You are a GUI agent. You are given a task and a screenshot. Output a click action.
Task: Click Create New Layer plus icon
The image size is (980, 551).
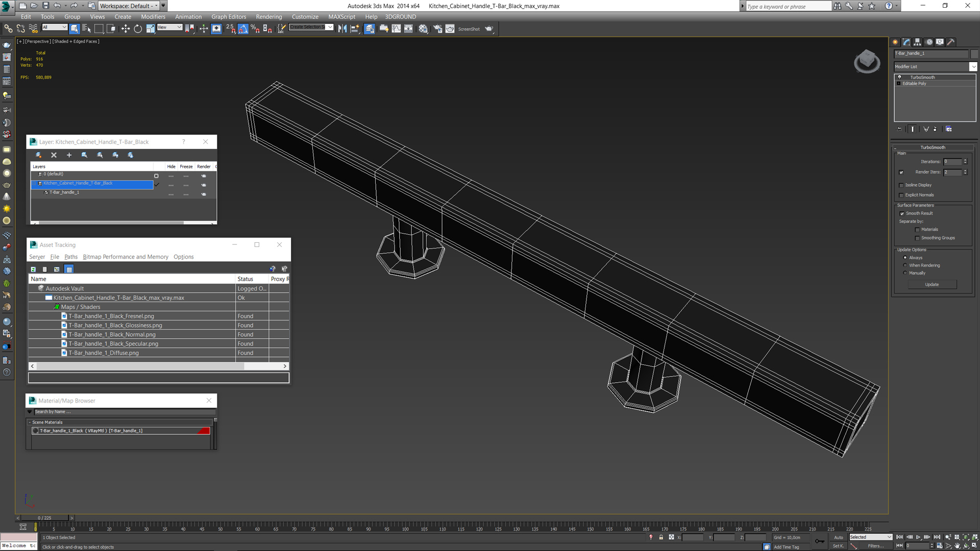tap(69, 155)
